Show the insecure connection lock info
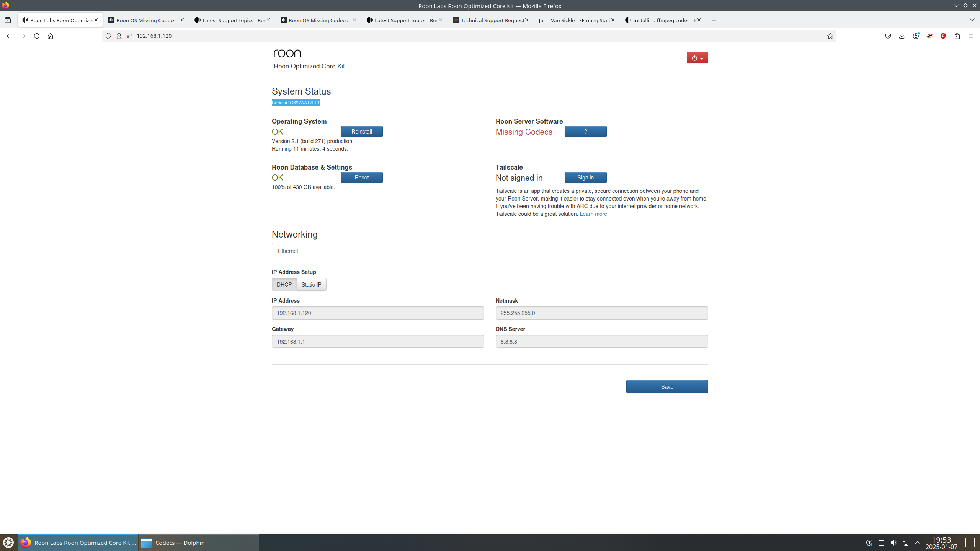The height and width of the screenshot is (551, 980). pos(119,36)
